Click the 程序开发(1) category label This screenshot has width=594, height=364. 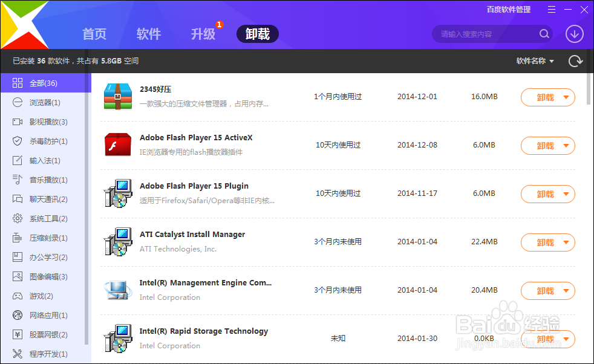(x=48, y=354)
